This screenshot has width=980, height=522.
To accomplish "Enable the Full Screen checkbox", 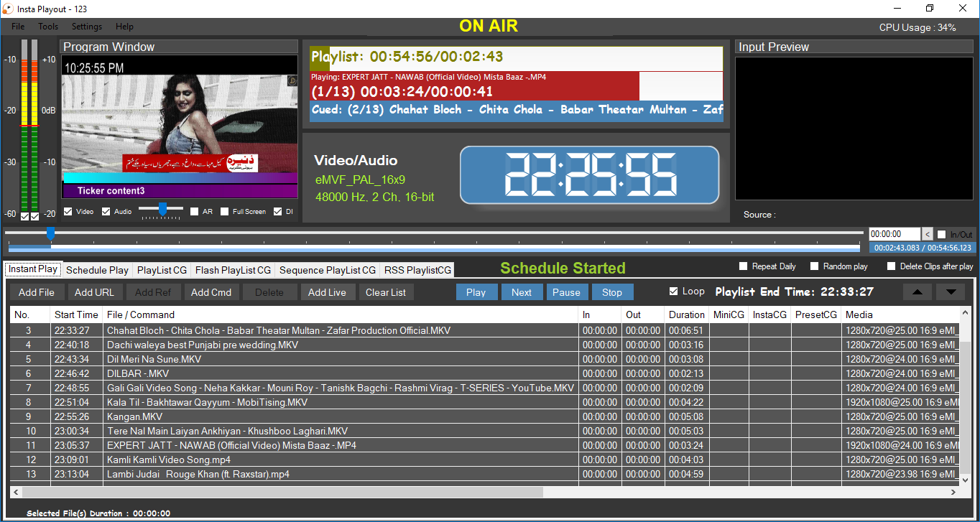I will [225, 212].
